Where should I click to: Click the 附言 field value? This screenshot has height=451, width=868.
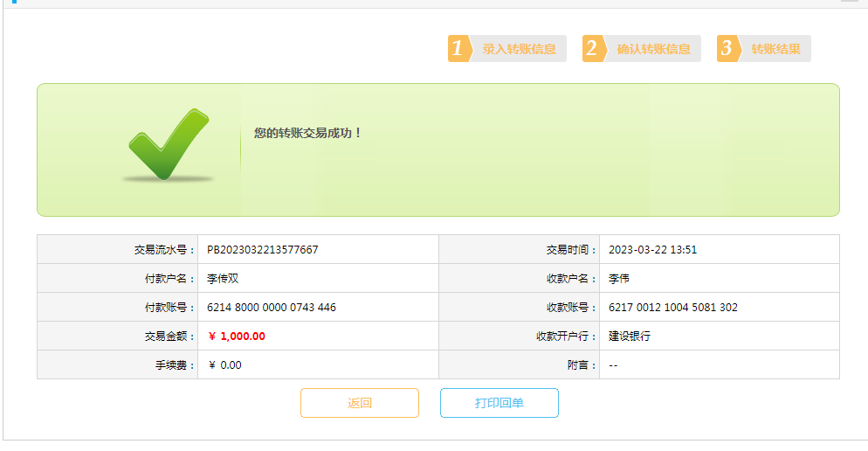613,365
